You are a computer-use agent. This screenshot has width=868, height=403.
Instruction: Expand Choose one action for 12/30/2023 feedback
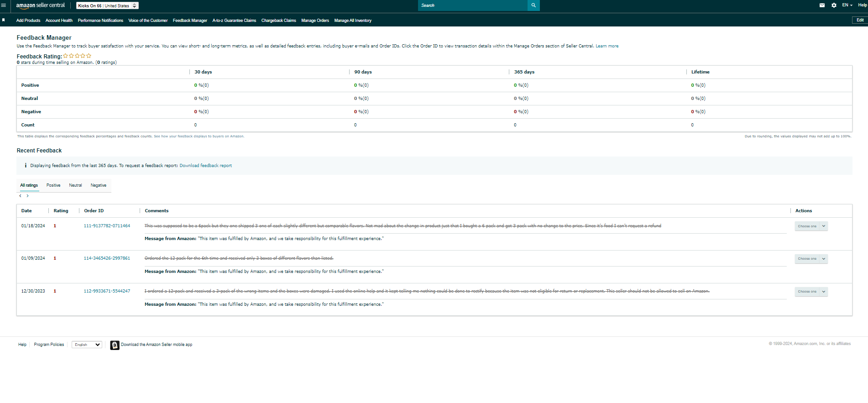tap(811, 292)
